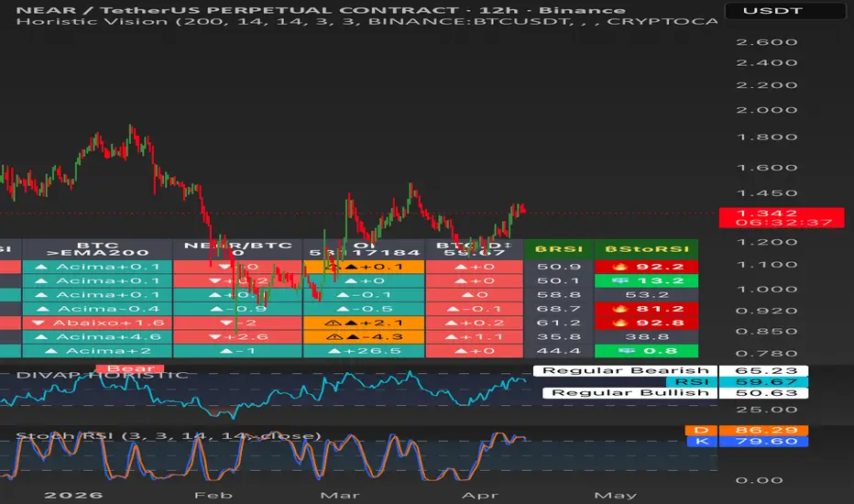Click the 86.29 D value
Screen dimensions: 854x504
(x=763, y=431)
